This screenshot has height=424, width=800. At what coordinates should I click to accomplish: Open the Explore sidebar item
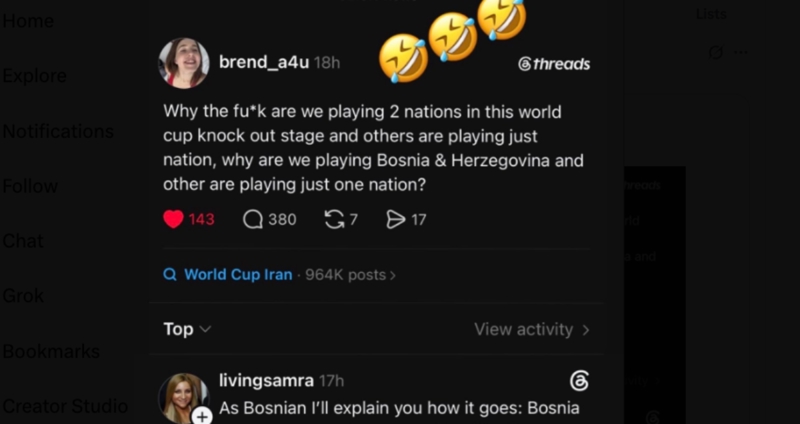click(35, 76)
